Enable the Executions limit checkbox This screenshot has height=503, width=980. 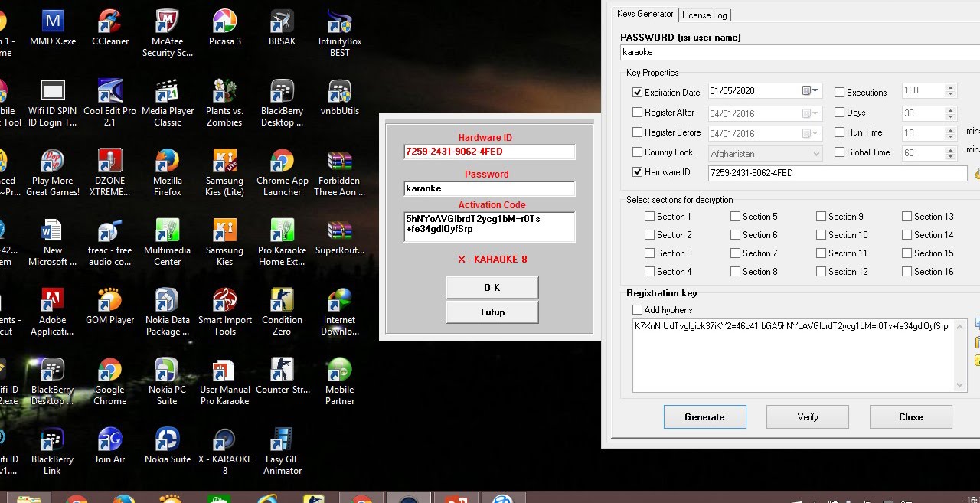tap(839, 92)
